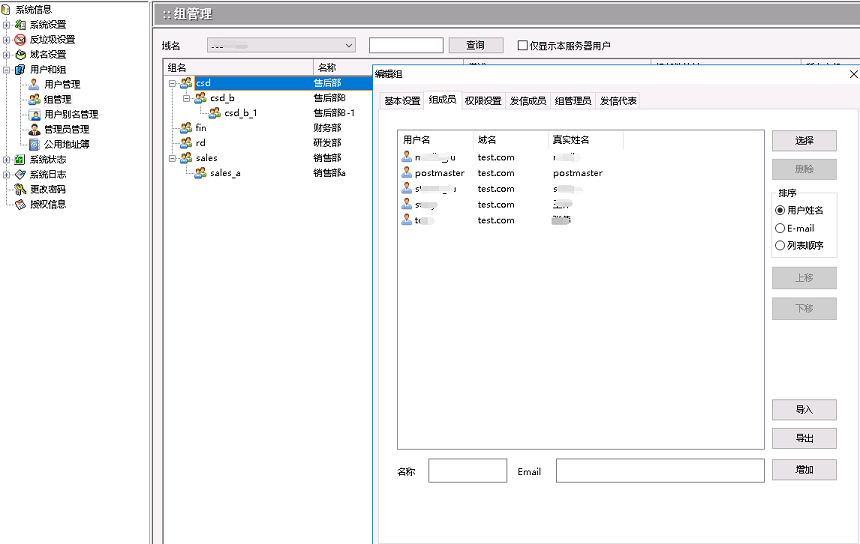
Task: Click the 更改密码 keys icon
Action: click(20, 189)
